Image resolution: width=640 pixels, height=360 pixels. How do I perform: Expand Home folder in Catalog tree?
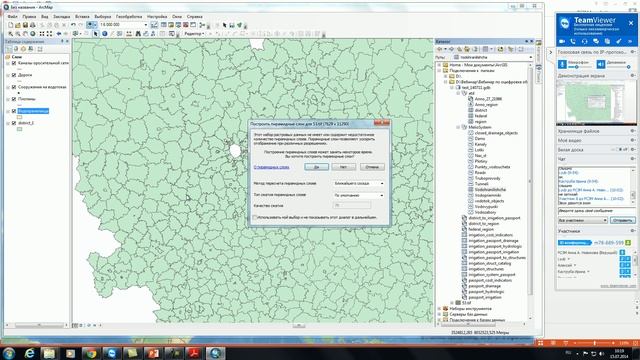click(440, 65)
